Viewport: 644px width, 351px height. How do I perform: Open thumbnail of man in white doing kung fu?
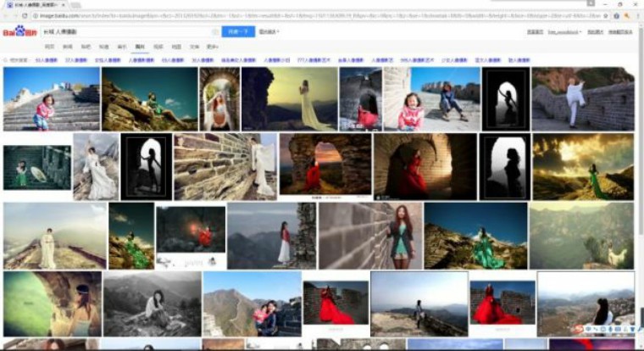pyautogui.click(x=583, y=99)
